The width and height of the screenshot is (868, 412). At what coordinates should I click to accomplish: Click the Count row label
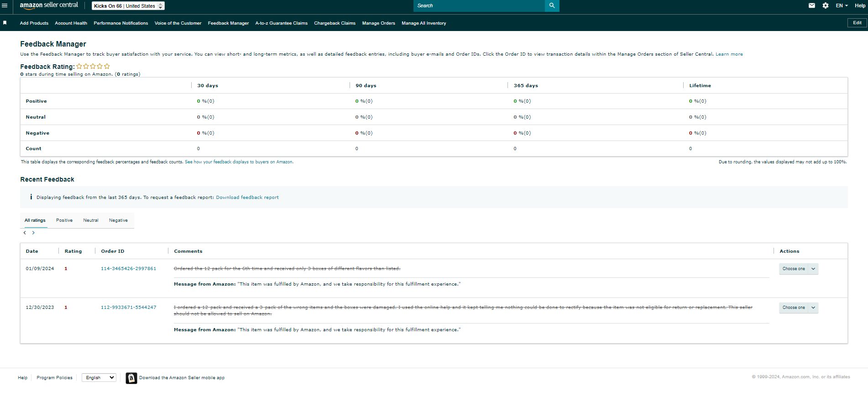pos(33,149)
